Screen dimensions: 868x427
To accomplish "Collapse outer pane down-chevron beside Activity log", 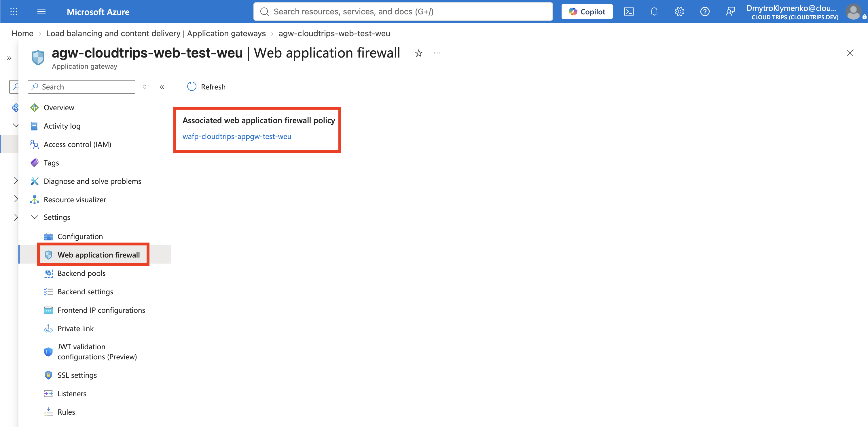I will pyautogui.click(x=16, y=125).
